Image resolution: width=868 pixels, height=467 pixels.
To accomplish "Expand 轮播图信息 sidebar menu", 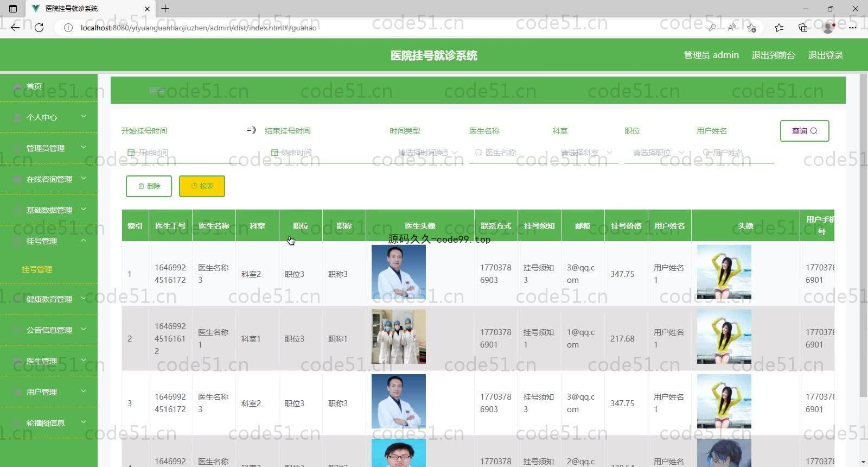I will coord(49,422).
